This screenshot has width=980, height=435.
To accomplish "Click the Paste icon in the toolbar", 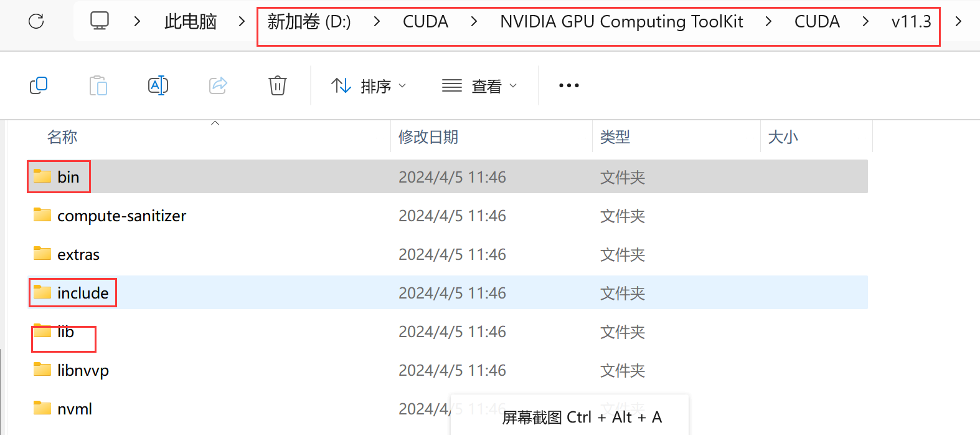I will (98, 85).
